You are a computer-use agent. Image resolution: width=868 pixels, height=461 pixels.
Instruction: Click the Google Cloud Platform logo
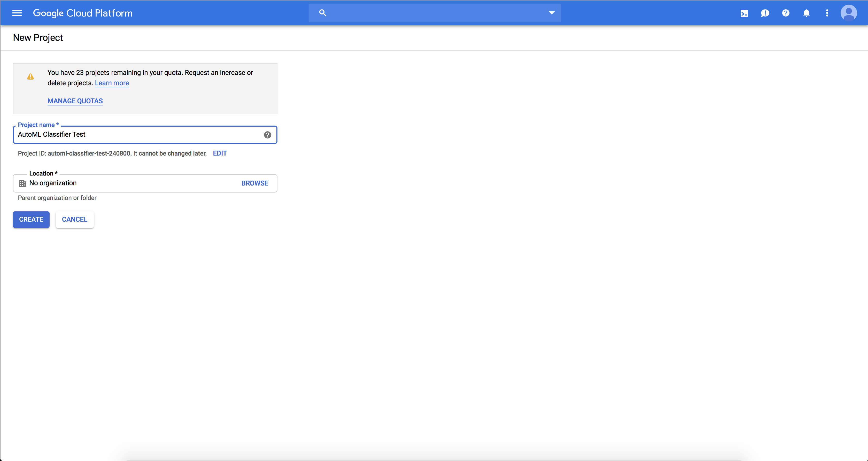[83, 13]
